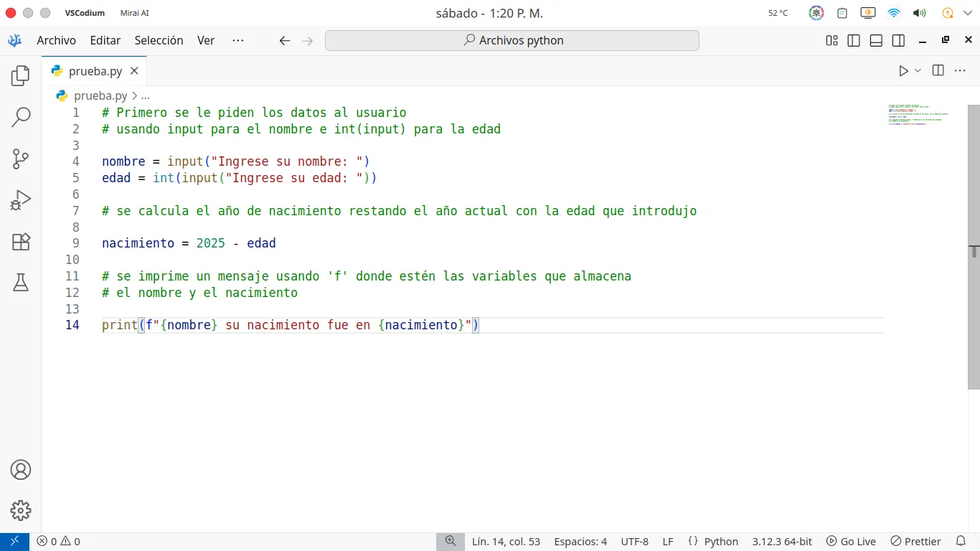Go forward with the right arrow

308,41
